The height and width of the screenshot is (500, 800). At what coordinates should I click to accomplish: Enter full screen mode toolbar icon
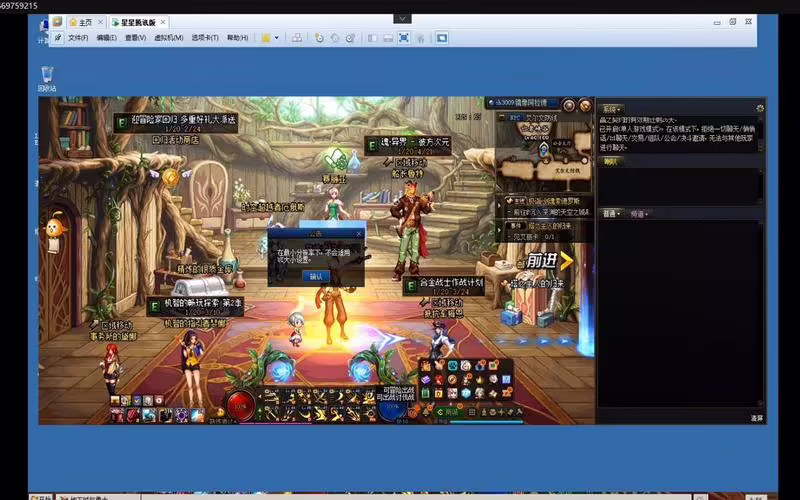click(404, 38)
